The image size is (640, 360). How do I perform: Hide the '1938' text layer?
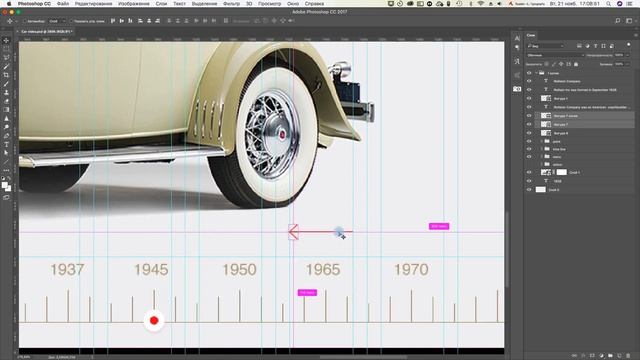(529, 181)
